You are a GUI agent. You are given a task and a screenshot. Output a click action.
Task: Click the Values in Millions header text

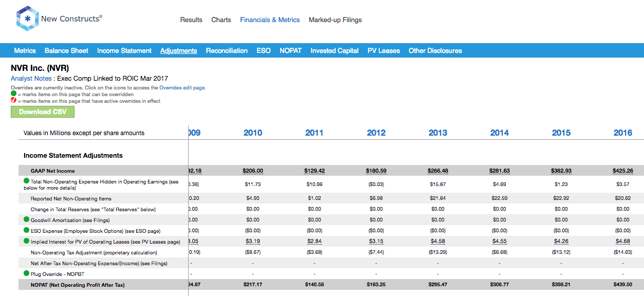(x=84, y=133)
